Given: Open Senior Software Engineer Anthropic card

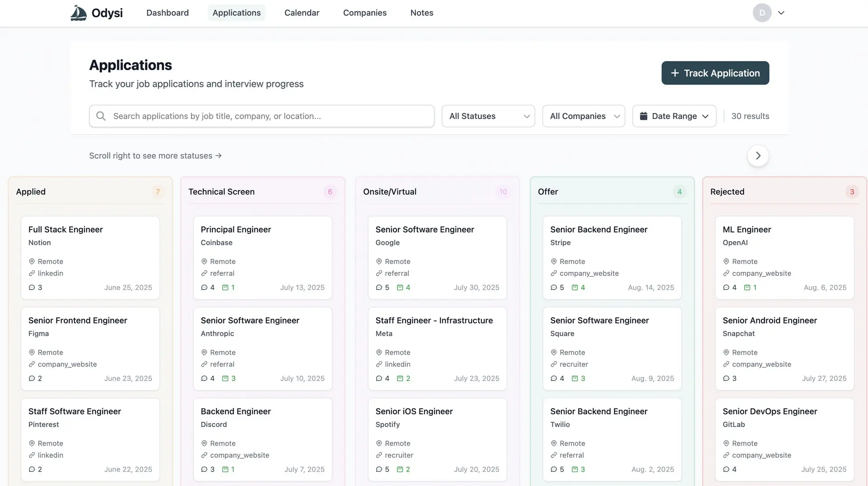Looking at the screenshot, I should pos(263,349).
